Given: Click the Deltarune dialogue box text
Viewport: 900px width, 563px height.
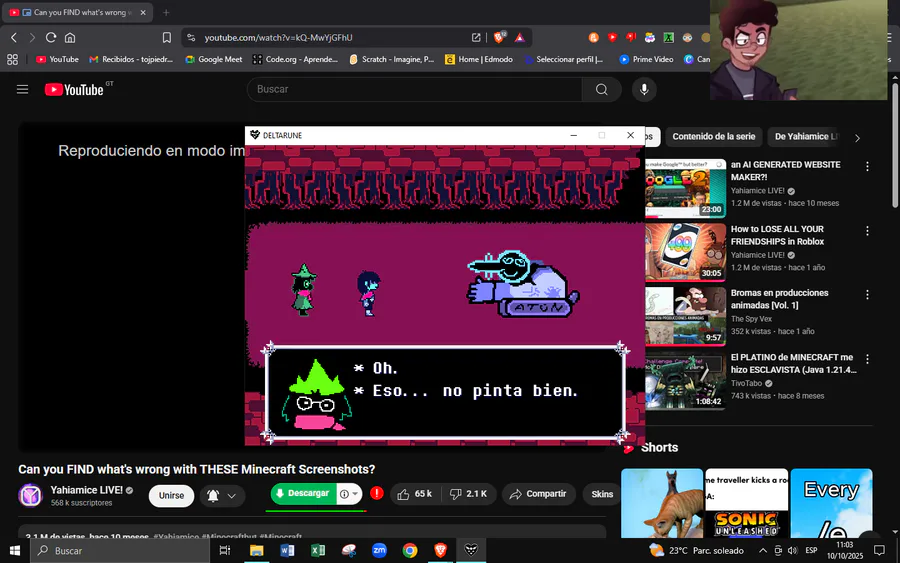Looking at the screenshot, I should (x=465, y=380).
